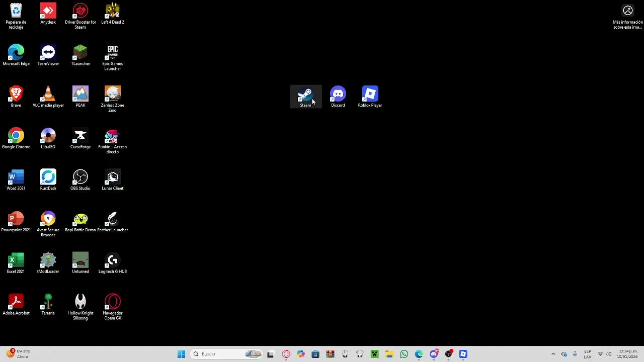Viewport: 644px width, 362px height.
Task: Open Task View from the taskbar
Action: coord(270,354)
